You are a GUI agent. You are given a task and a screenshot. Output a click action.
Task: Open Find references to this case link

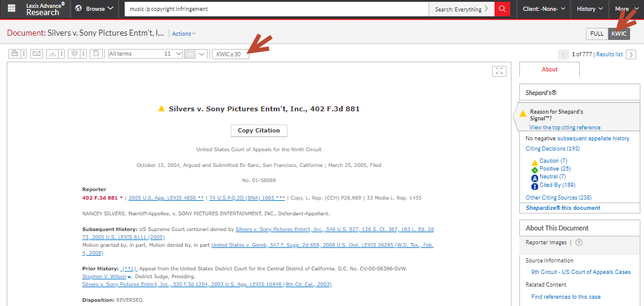tap(565, 296)
